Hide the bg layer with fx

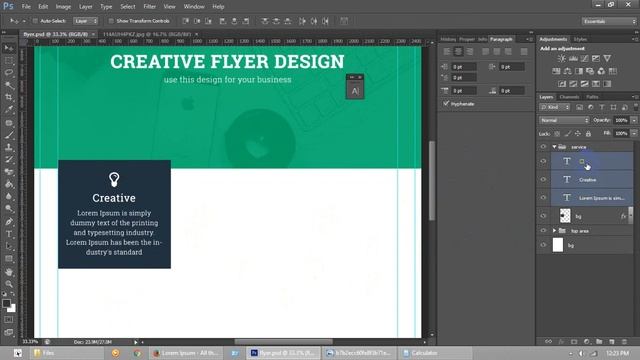tap(543, 216)
